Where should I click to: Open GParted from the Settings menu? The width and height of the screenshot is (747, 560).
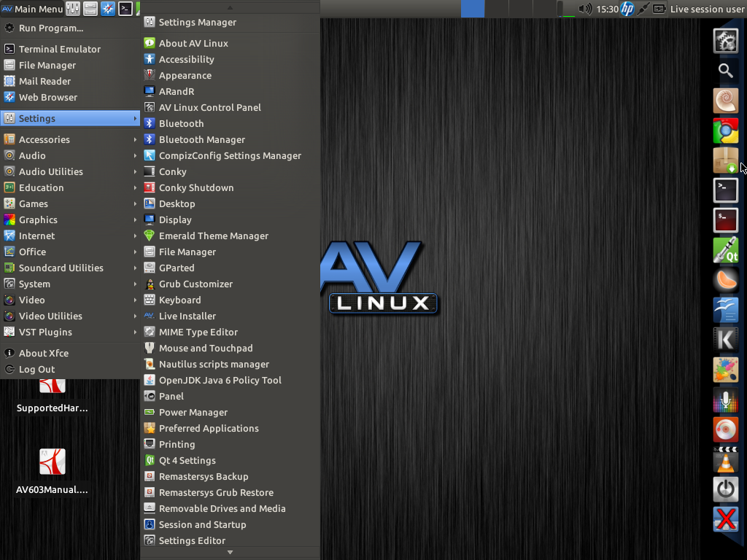[x=178, y=268]
